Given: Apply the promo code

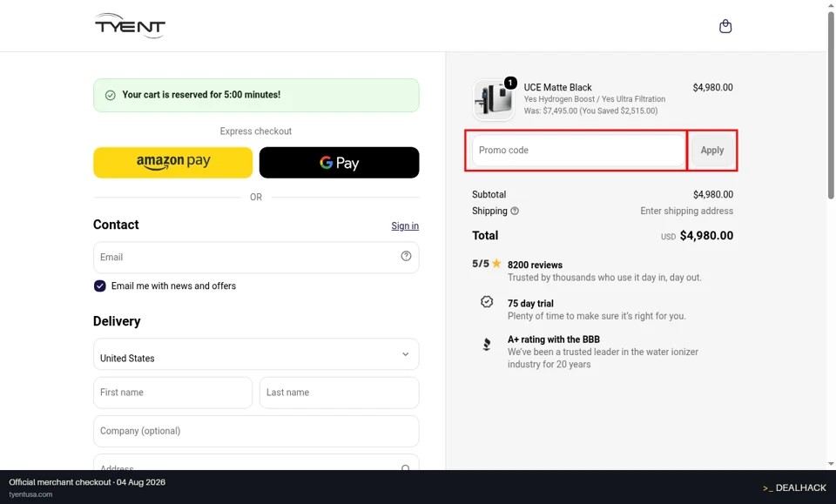Looking at the screenshot, I should click(x=711, y=151).
